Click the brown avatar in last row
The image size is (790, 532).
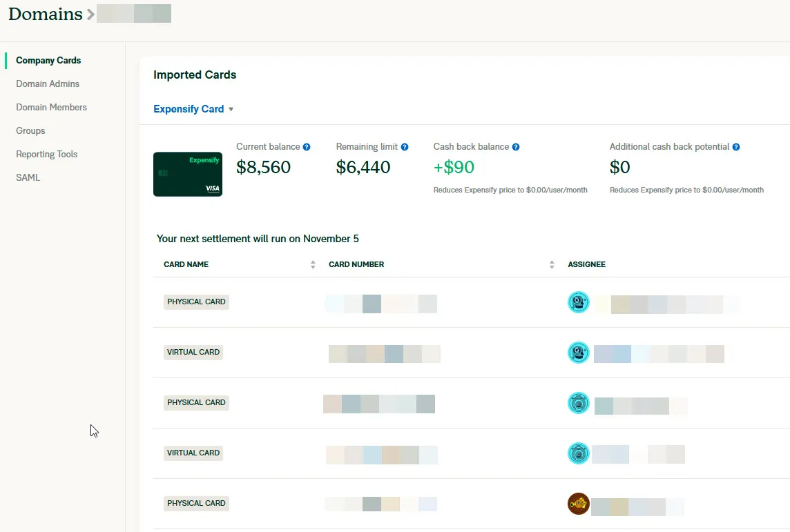tap(578, 504)
